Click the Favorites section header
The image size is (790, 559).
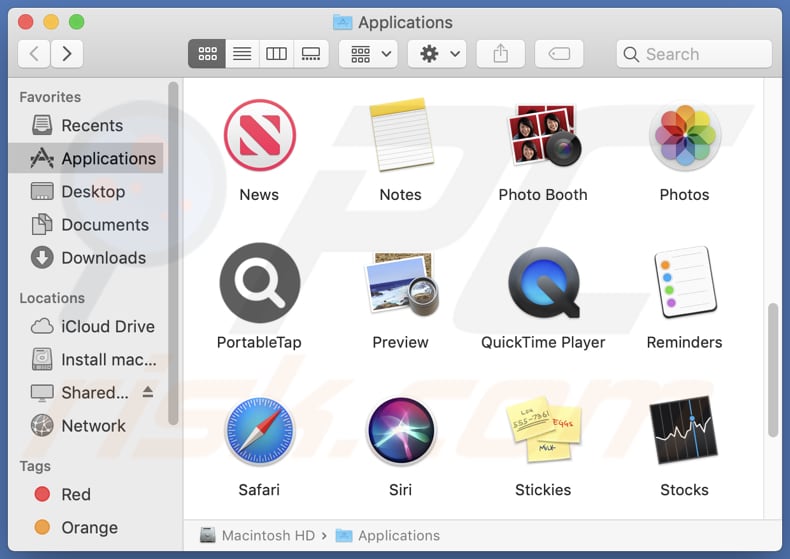(50, 97)
